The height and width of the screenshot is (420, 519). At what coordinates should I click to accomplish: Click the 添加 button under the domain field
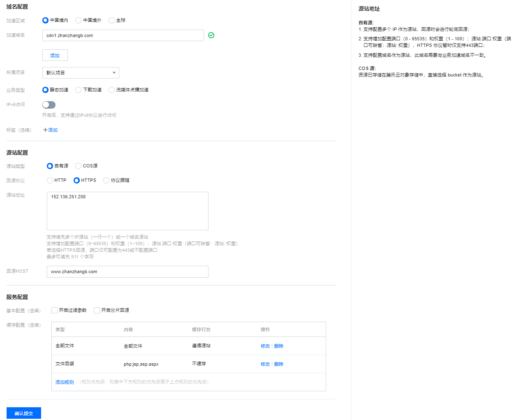(55, 56)
